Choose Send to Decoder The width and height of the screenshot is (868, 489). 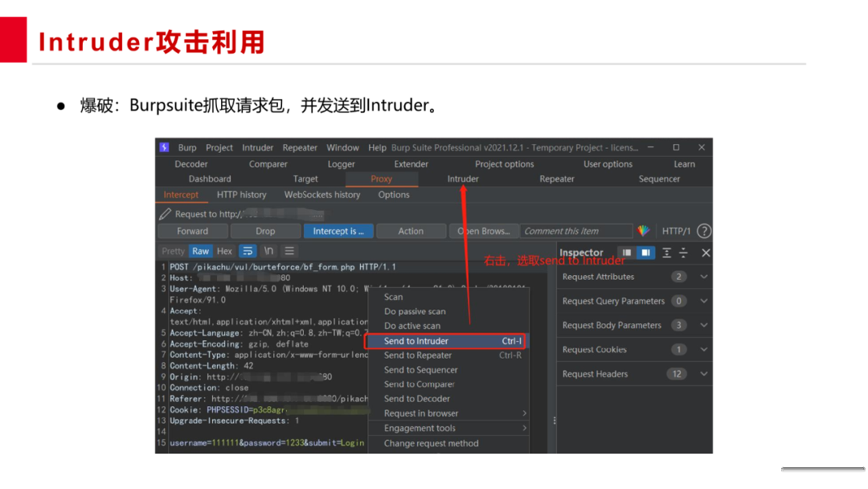pos(449,399)
